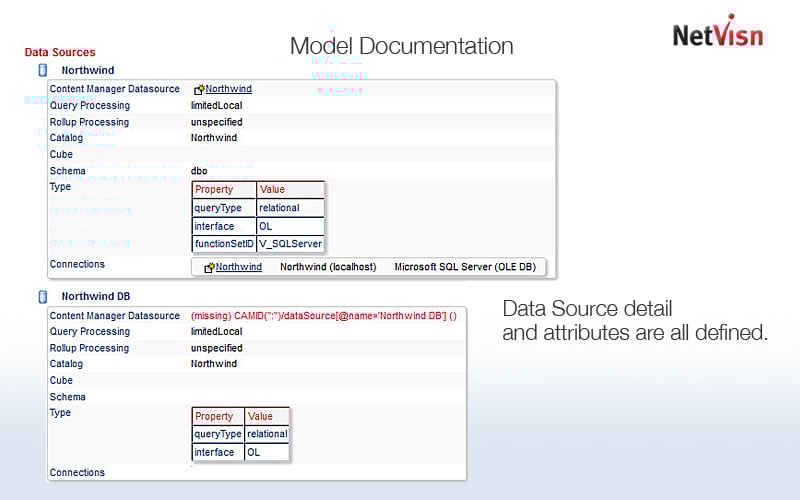Click Data Source detail caption text
This screenshot has height=500, width=800.
point(635,320)
